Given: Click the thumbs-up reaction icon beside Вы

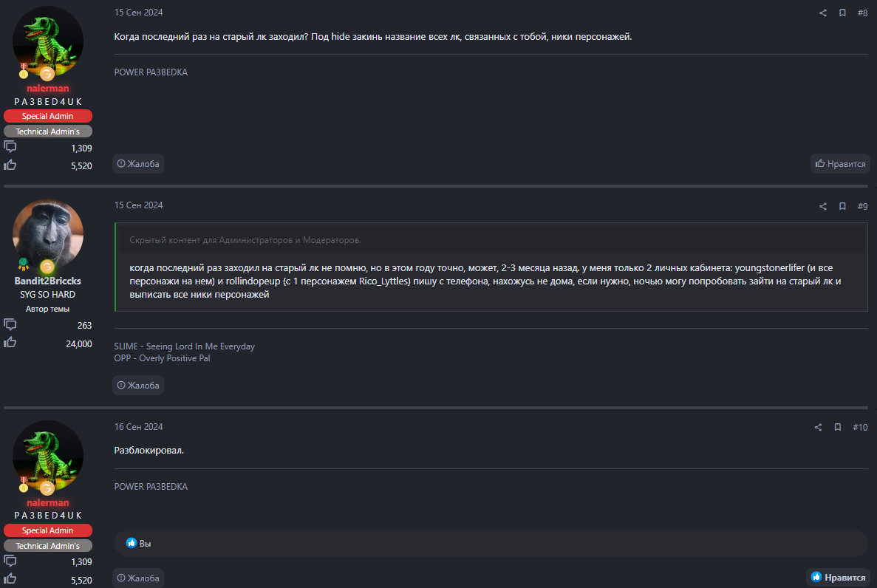Looking at the screenshot, I should [132, 543].
